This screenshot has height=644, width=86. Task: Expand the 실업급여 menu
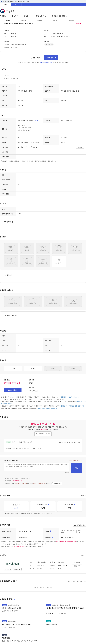28,16
